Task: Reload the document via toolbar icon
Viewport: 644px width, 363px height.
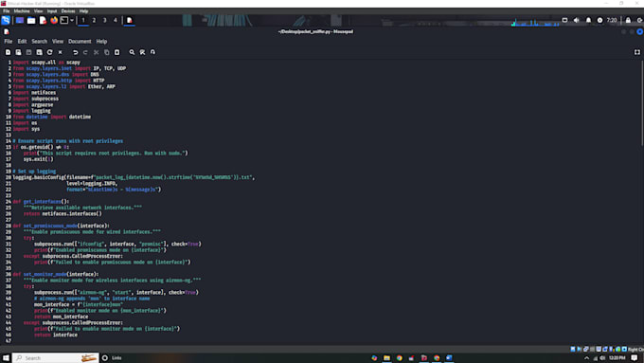Action: pyautogui.click(x=49, y=52)
